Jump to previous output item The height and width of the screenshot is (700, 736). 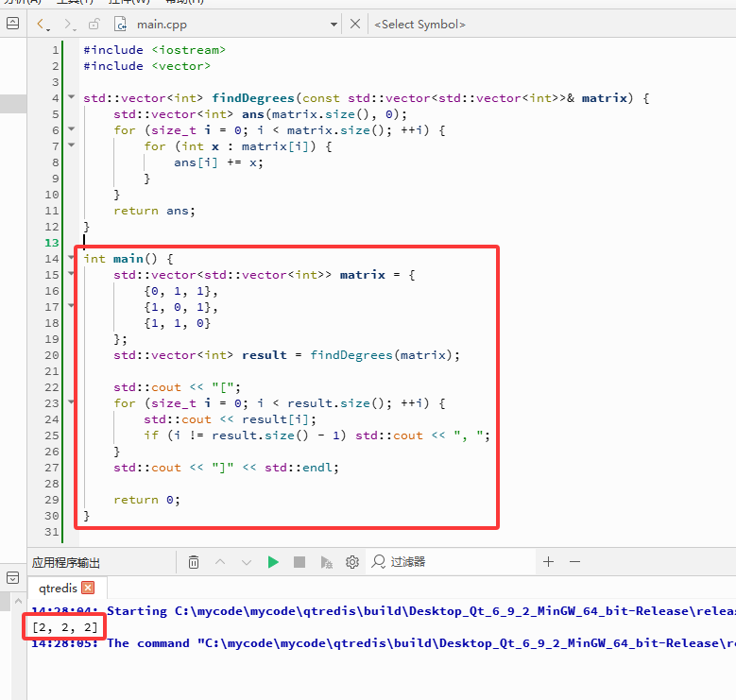click(220, 561)
